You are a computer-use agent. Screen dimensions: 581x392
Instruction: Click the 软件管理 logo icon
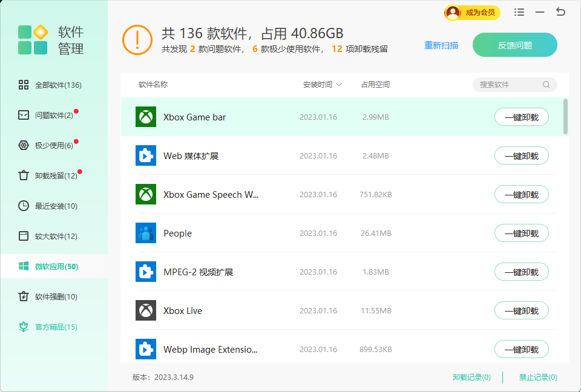click(x=33, y=40)
